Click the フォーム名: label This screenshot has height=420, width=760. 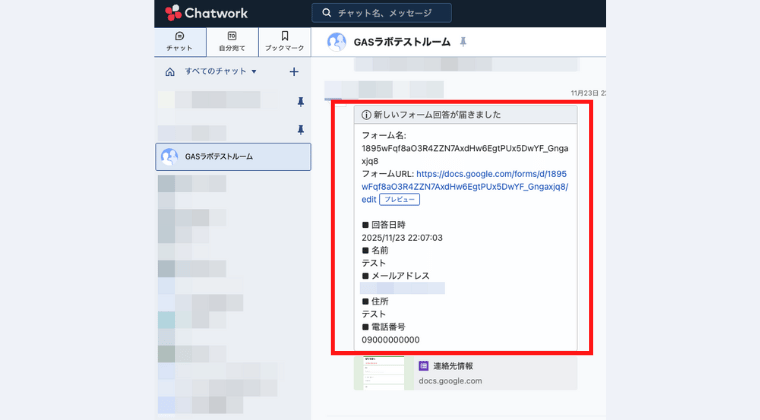[x=384, y=136]
